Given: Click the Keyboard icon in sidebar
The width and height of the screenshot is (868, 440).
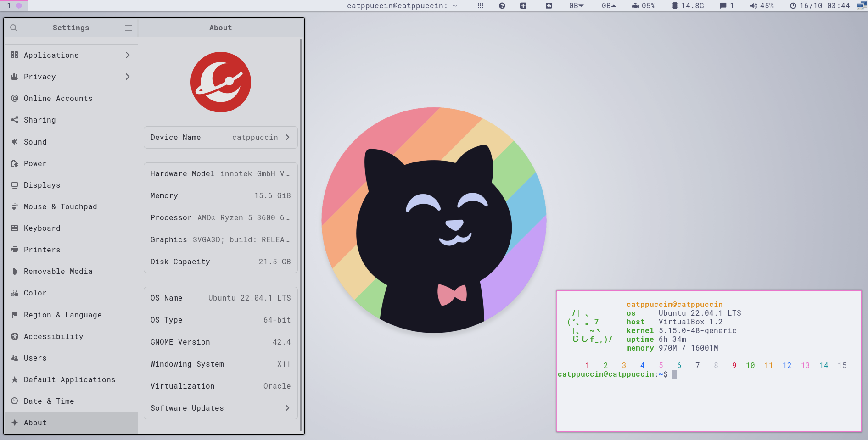Looking at the screenshot, I should point(15,228).
